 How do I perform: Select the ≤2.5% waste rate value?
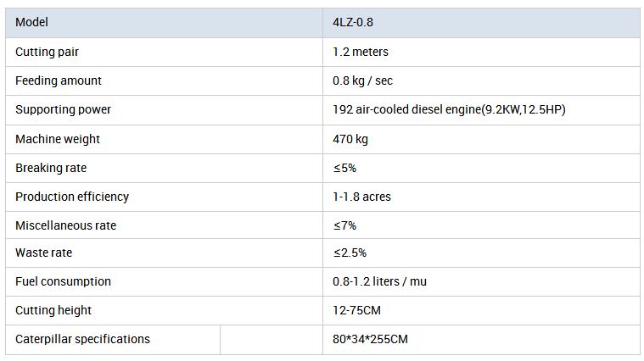point(350,253)
